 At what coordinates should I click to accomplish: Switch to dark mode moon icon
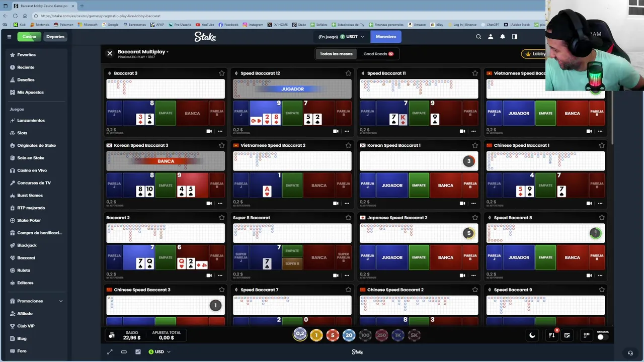coord(532,335)
